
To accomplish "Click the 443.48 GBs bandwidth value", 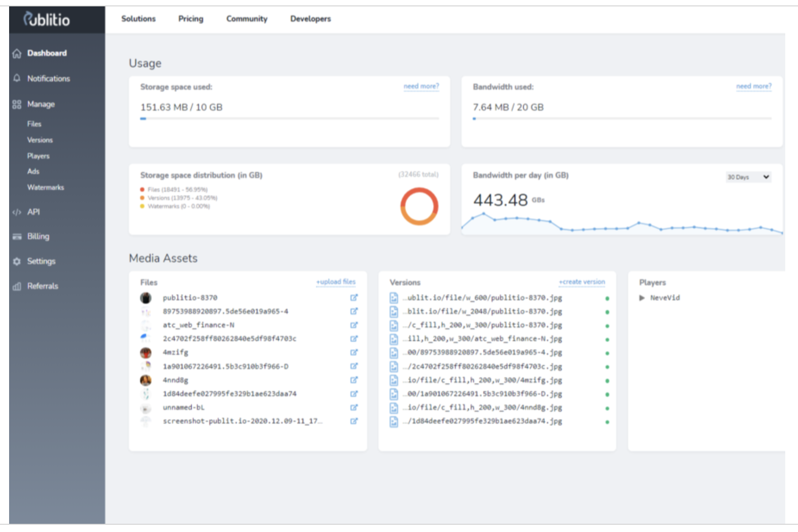I will [509, 199].
